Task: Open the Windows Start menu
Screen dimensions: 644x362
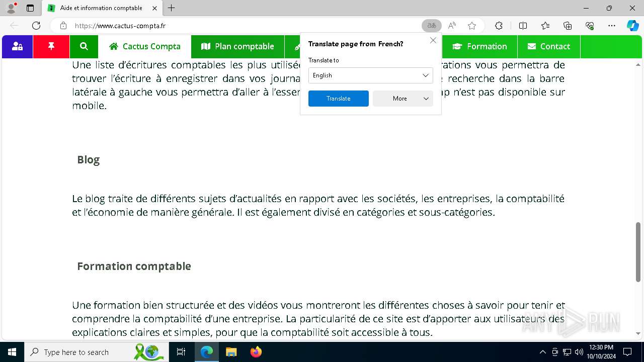Action: coord(12,352)
